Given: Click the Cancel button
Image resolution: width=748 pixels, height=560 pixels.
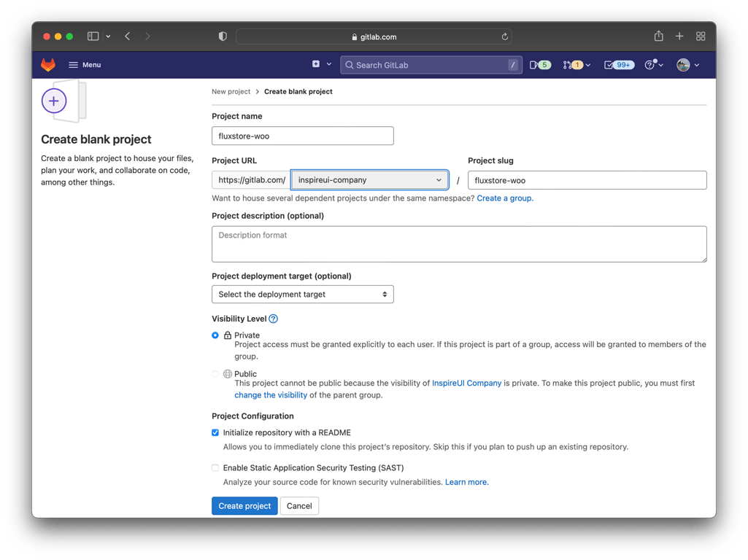Looking at the screenshot, I should click(299, 505).
